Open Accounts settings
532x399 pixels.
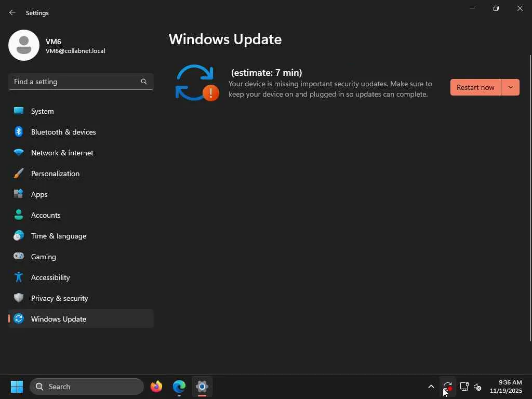pyautogui.click(x=81, y=215)
